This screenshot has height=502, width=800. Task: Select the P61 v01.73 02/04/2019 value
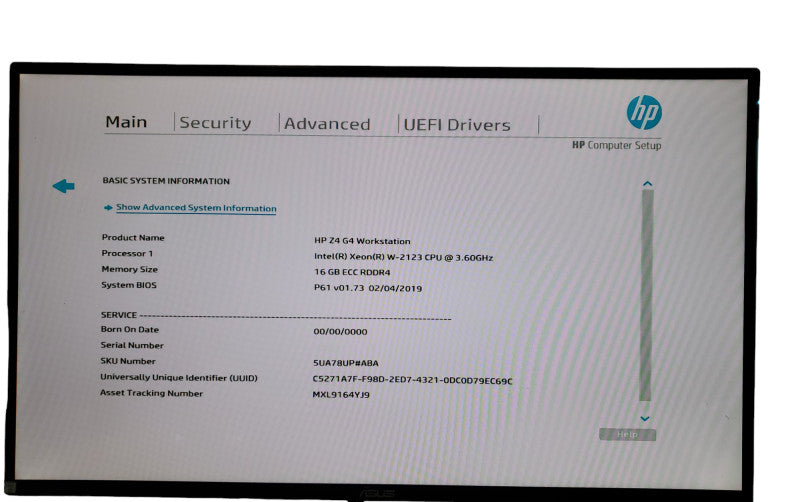[368, 288]
